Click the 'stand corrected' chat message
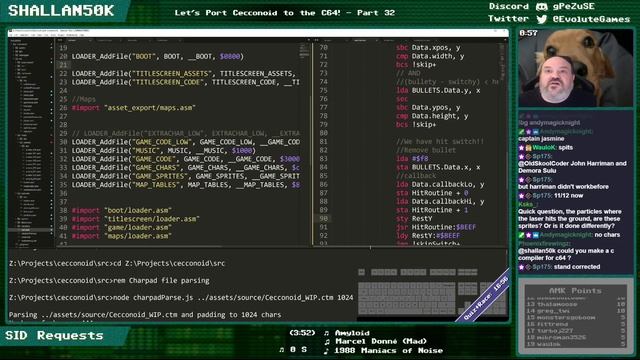This screenshot has width=640, height=360. tap(559, 267)
